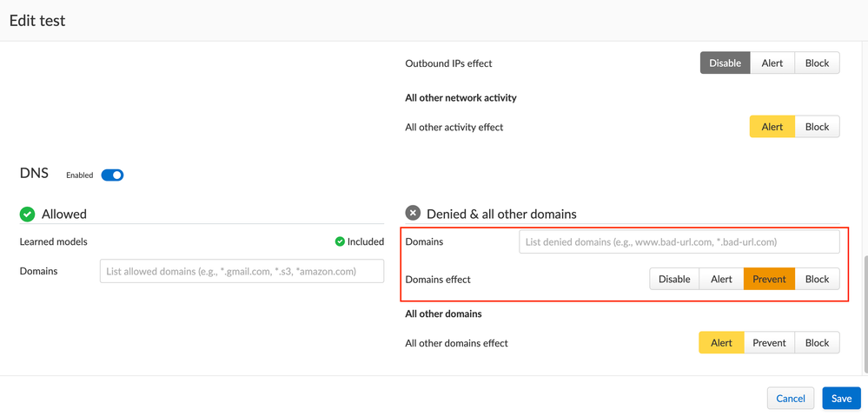The image size is (868, 416).
Task: Set All other domains effect to Block
Action: tap(817, 343)
